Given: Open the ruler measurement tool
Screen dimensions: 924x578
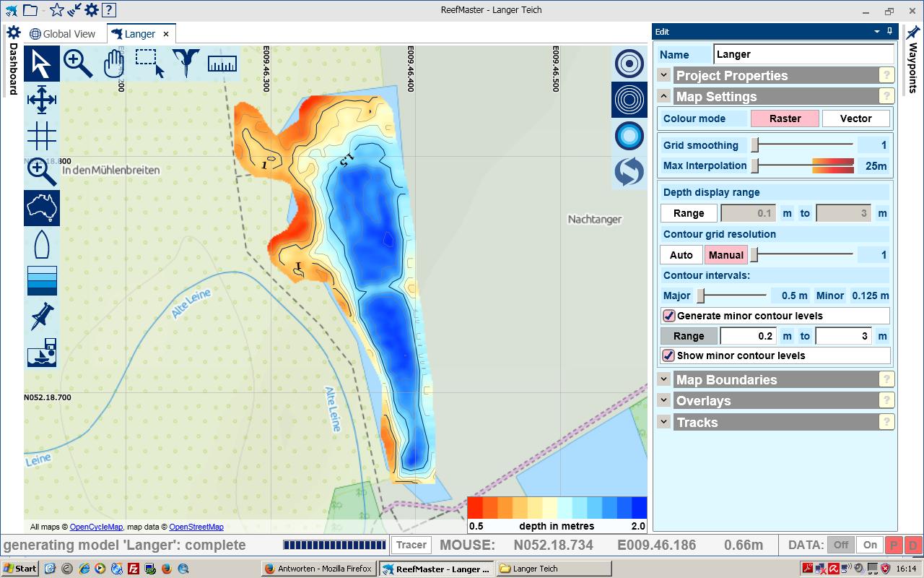Looking at the screenshot, I should tap(222, 64).
